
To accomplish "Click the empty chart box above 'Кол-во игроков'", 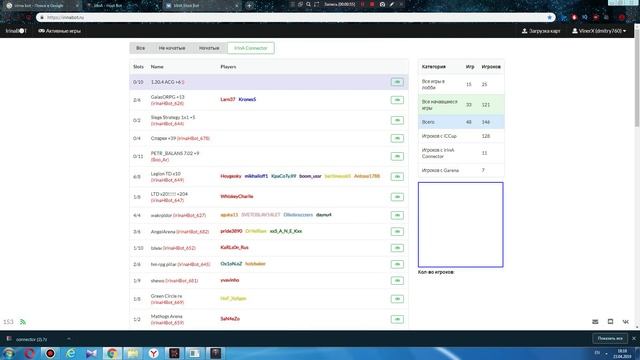I will click(460, 224).
